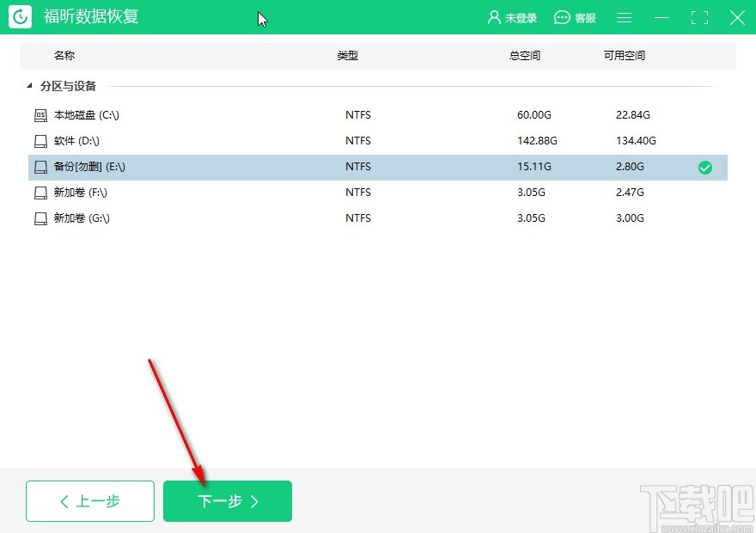Toggle fullscreen mode
The width and height of the screenshot is (756, 533).
coord(699,18)
